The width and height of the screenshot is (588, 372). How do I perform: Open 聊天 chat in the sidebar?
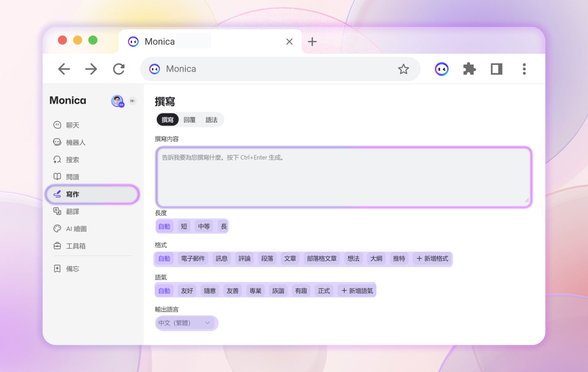click(73, 125)
